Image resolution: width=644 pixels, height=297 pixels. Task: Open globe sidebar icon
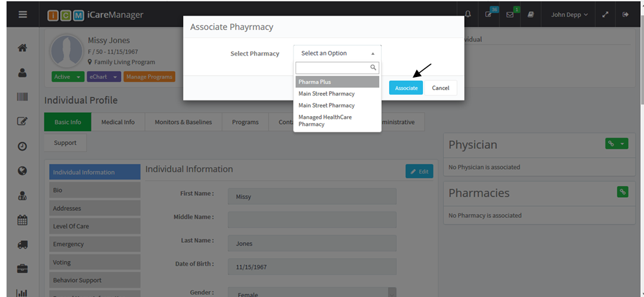[22, 170]
